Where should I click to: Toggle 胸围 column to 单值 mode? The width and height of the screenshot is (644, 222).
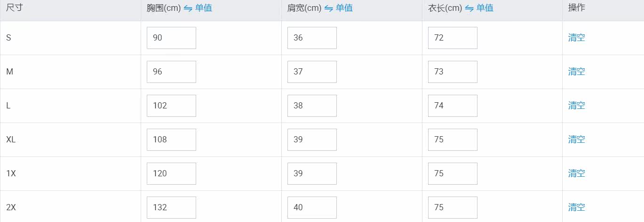(203, 8)
